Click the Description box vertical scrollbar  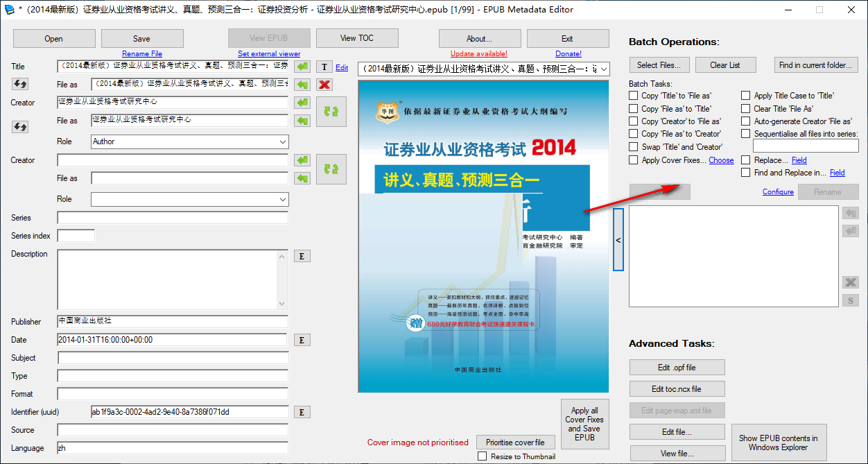point(282,280)
